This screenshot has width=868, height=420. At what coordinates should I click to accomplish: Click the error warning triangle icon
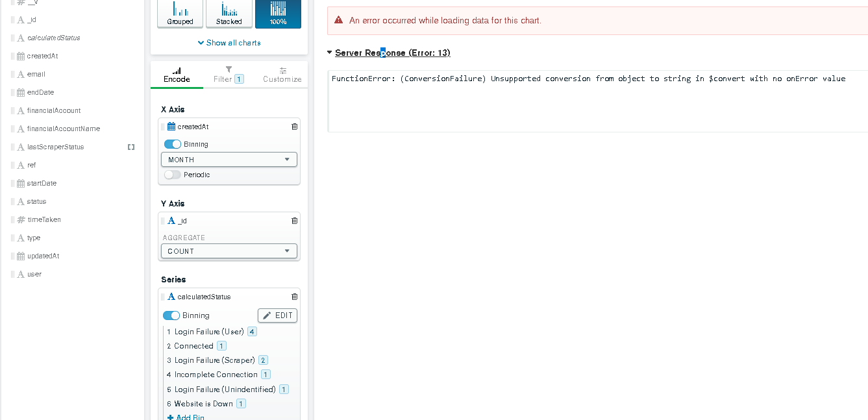pyautogui.click(x=338, y=21)
